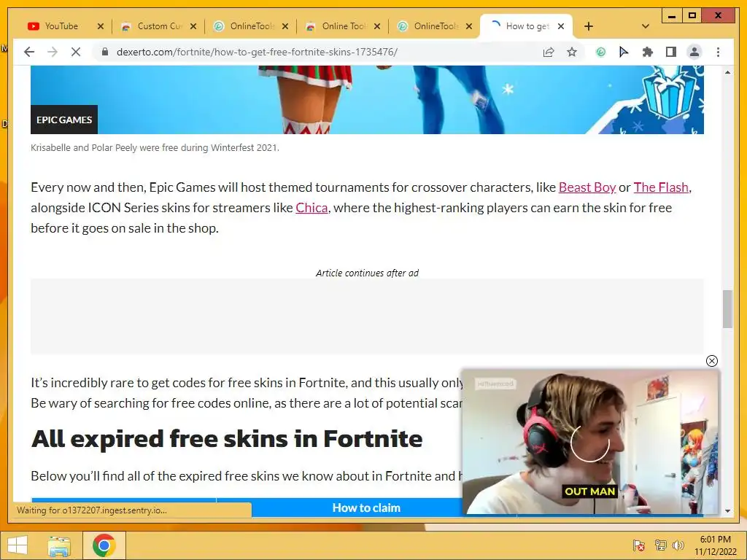Switch to the Online Tool tab

coord(343,26)
